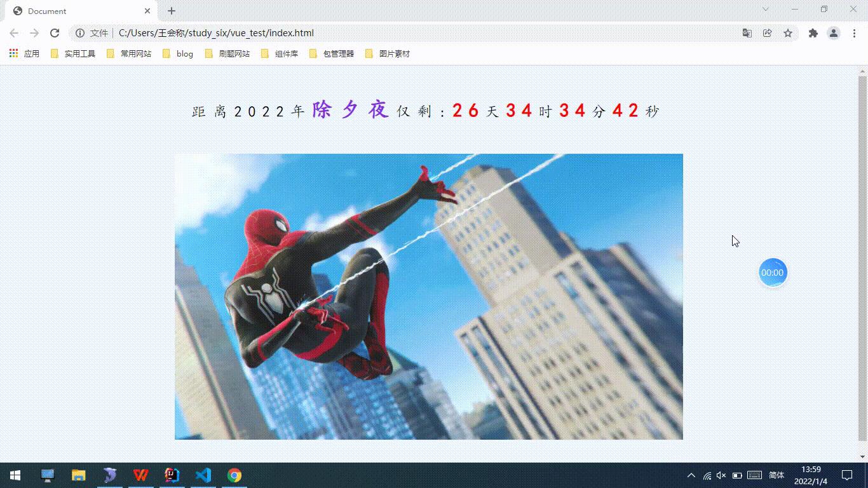
Task: Open the 包管理器 bookmark folder
Action: click(x=331, y=54)
